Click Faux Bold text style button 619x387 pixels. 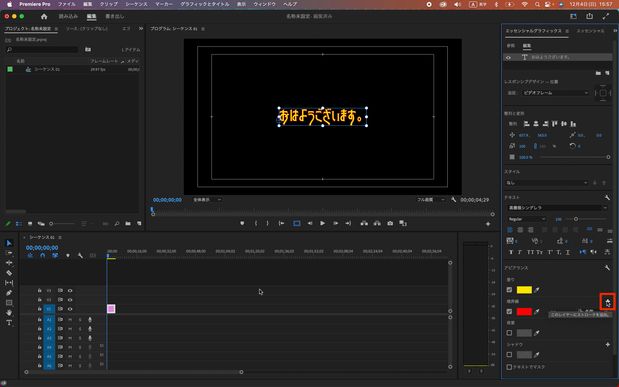511,252
